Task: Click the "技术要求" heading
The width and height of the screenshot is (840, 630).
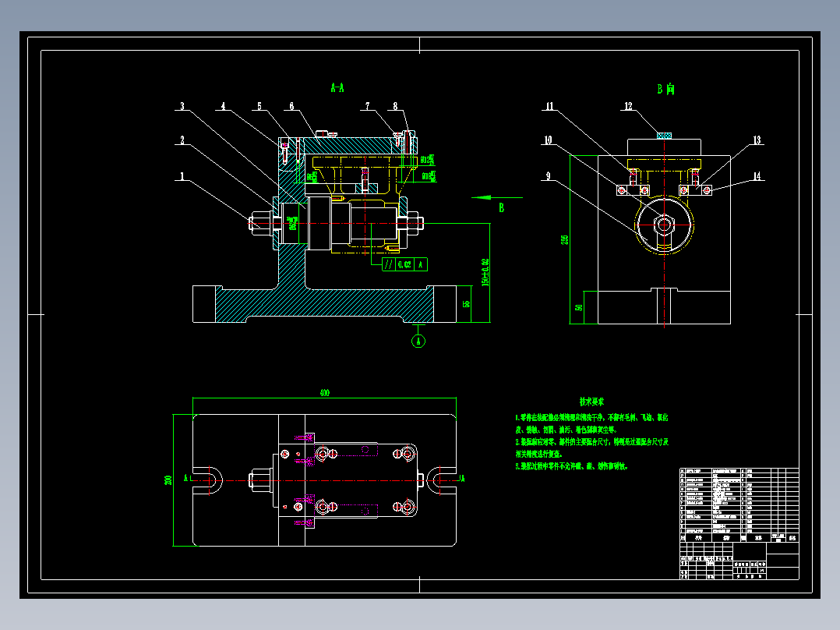Action: pos(591,402)
